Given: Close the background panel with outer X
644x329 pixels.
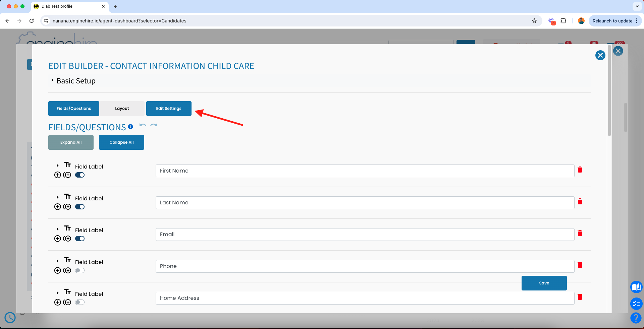Looking at the screenshot, I should 618,51.
